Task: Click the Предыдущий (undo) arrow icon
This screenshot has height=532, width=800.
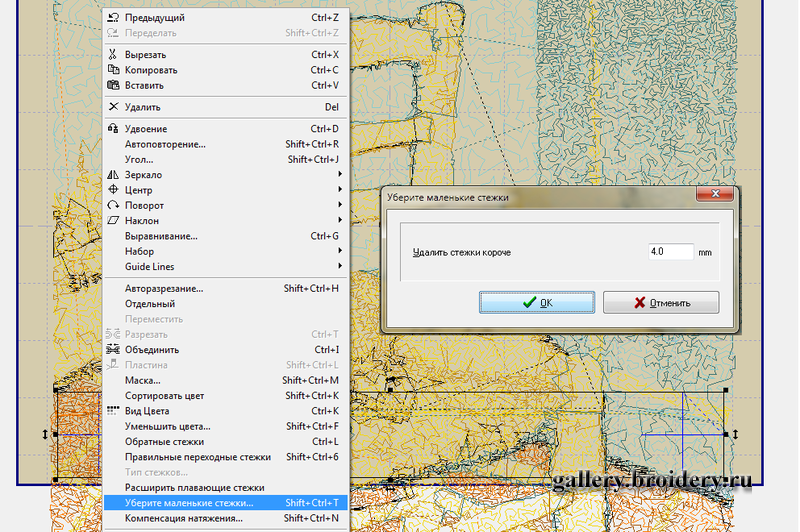Action: pos(113,18)
